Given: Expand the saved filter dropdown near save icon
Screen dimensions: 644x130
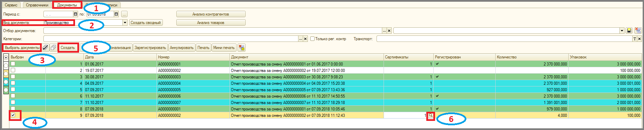Looking at the screenshot, I should click(622, 31).
